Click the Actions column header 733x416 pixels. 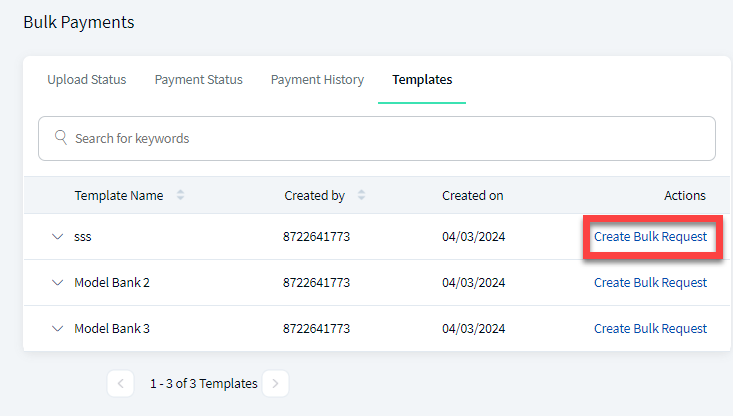tap(685, 195)
